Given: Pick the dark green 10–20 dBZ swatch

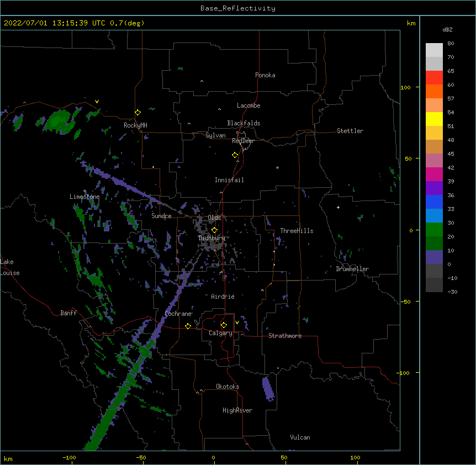Looking at the screenshot, I should (x=434, y=244).
